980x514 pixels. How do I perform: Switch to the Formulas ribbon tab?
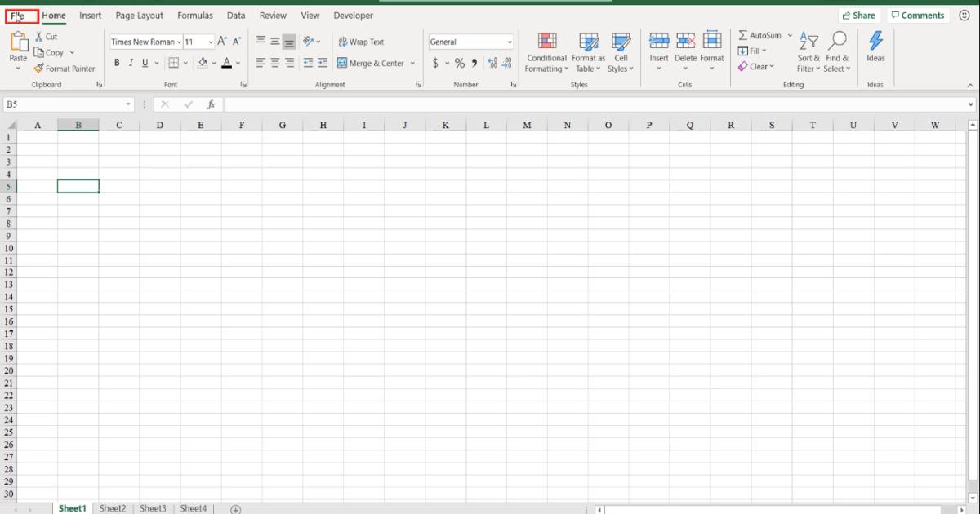pyautogui.click(x=195, y=15)
